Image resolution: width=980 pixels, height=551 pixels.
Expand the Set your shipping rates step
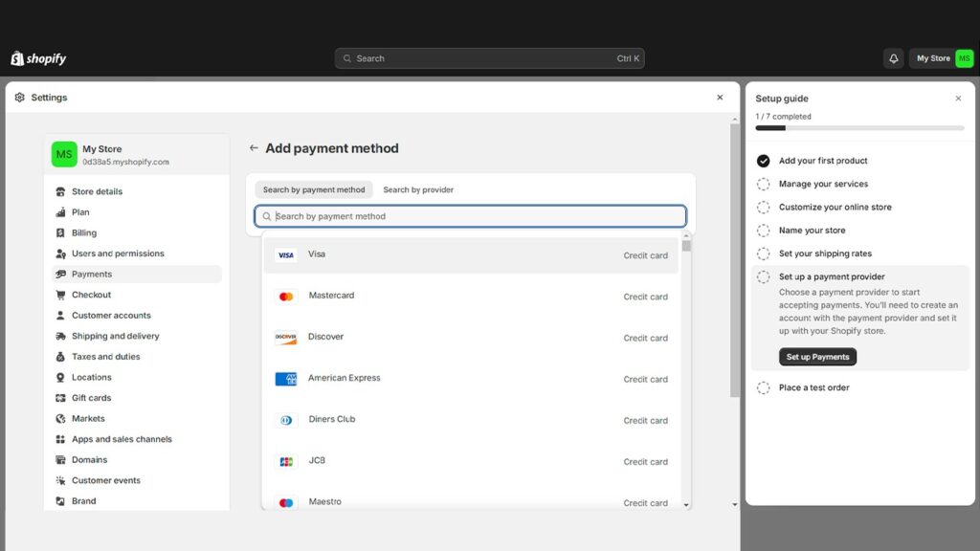(x=825, y=253)
